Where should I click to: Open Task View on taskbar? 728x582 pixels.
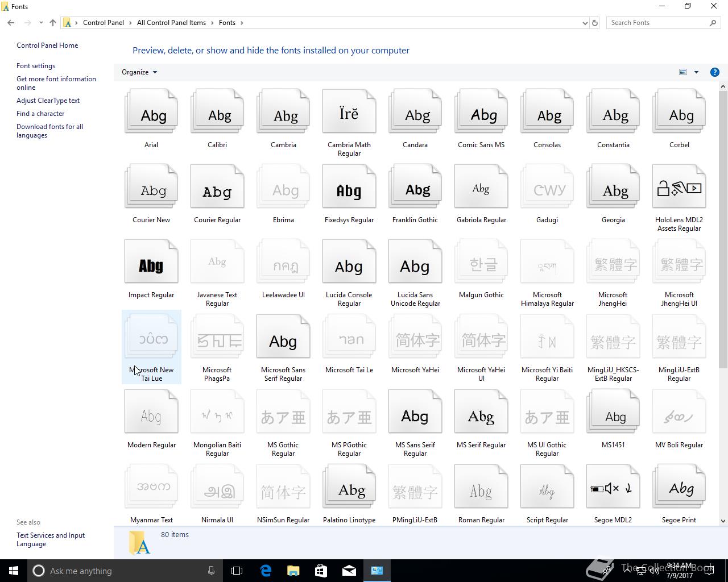pos(237,571)
